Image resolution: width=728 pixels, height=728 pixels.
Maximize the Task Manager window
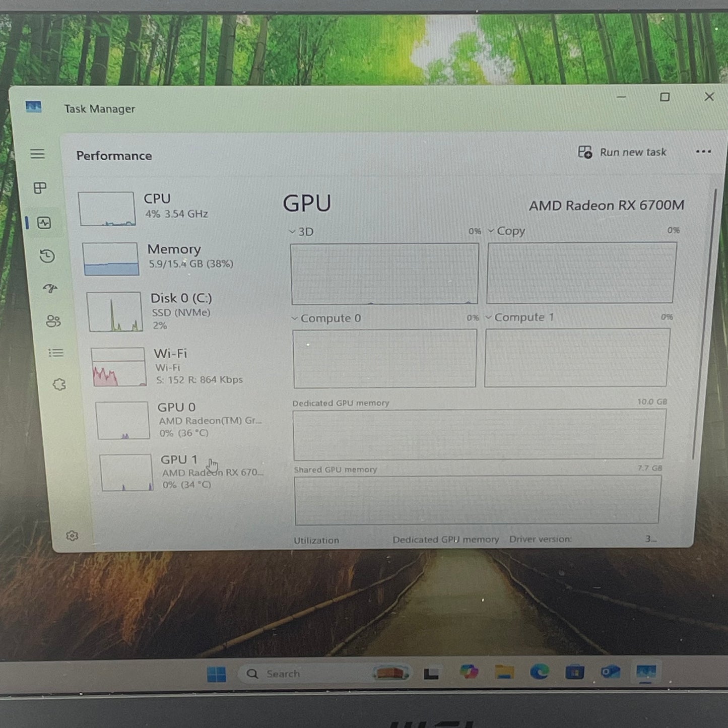coord(665,97)
